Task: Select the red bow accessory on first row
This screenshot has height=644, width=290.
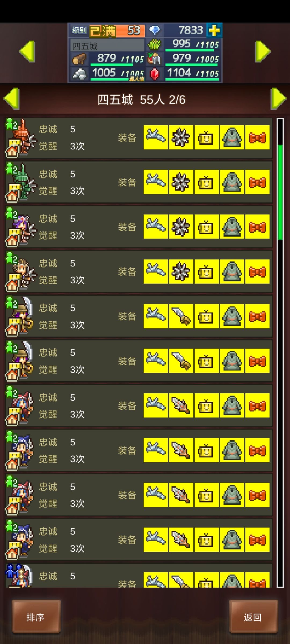Action: pyautogui.click(x=257, y=137)
